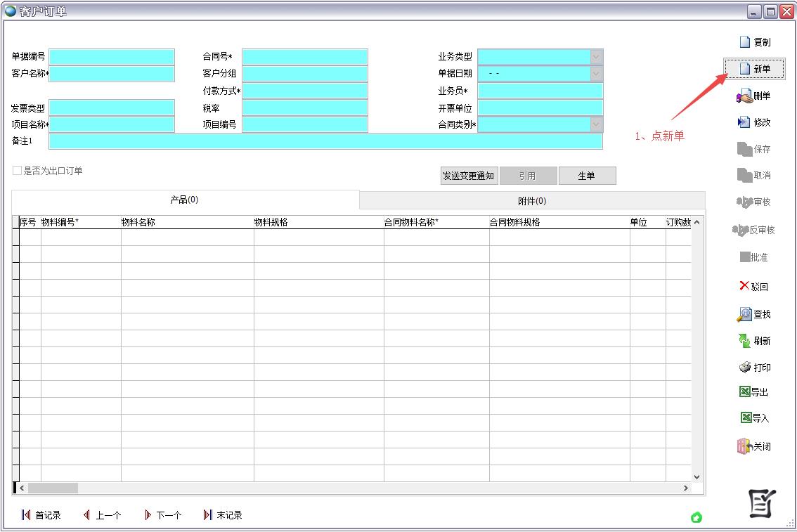797x532 pixels.
Task: Expand the 单据日期 date picker dropdown
Action: 596,73
